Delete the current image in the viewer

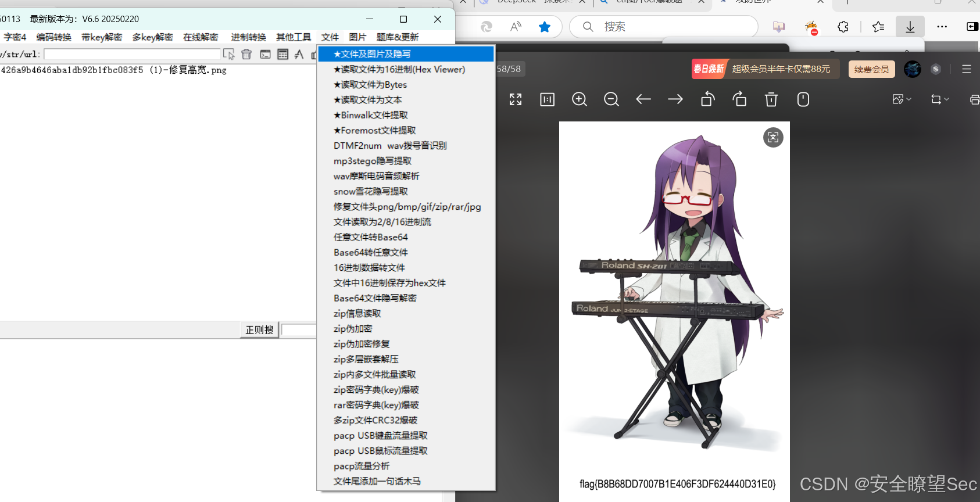[771, 99]
